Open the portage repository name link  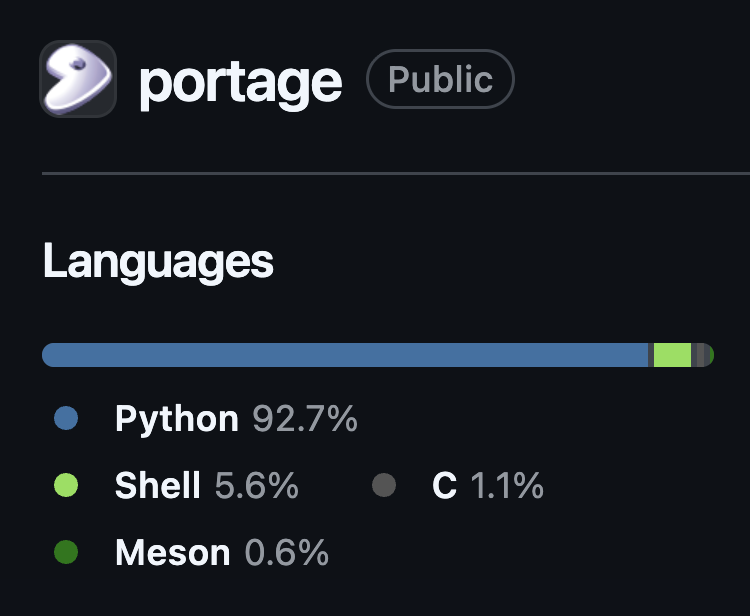(240, 80)
